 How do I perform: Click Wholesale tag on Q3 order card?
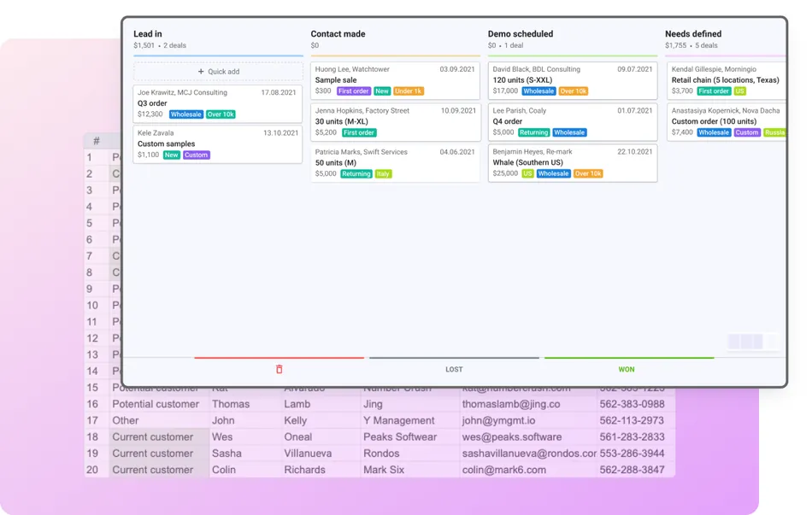click(186, 114)
